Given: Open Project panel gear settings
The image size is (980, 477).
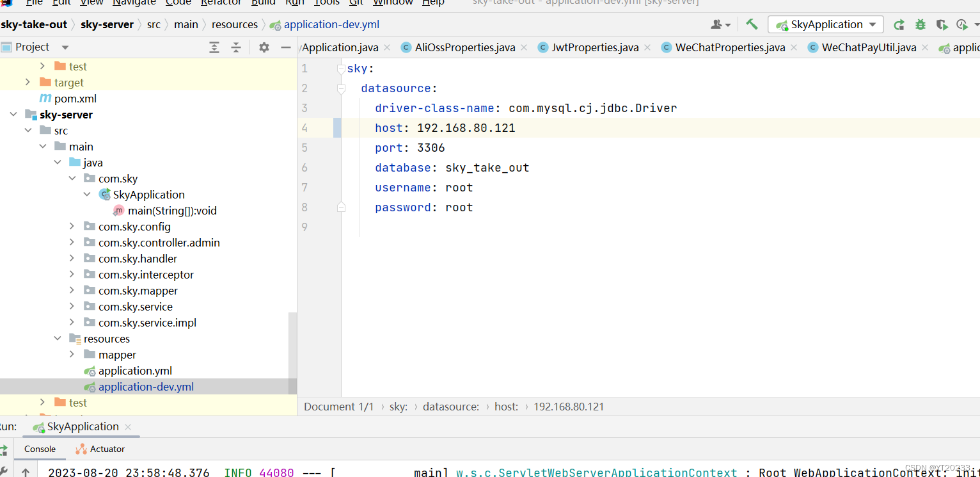Looking at the screenshot, I should [264, 47].
